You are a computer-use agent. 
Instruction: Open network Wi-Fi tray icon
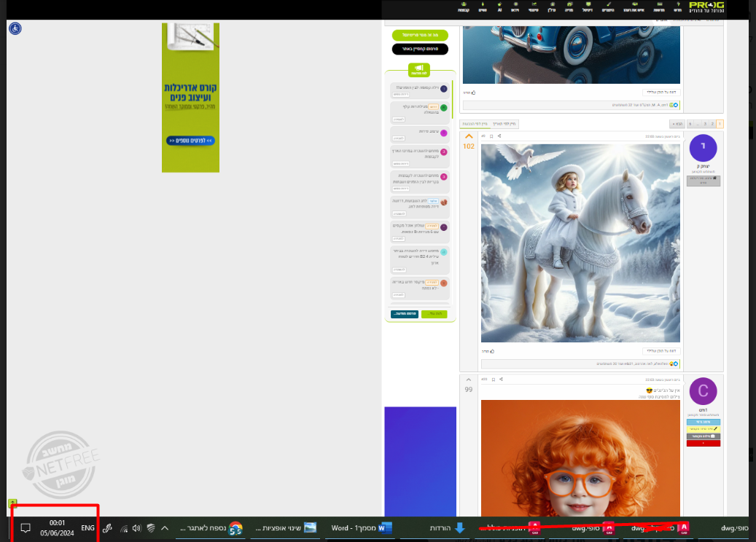tap(124, 528)
